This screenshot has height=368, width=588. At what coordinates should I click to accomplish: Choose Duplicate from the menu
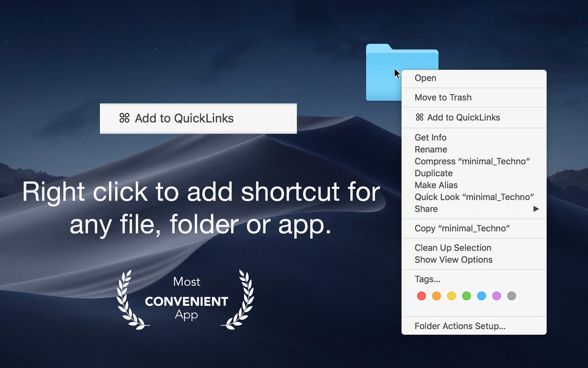click(474, 173)
